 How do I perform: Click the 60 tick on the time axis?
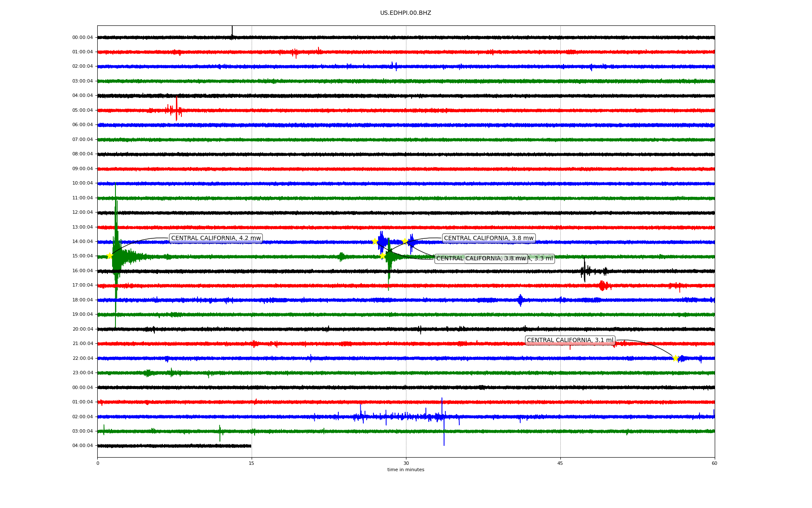click(714, 463)
